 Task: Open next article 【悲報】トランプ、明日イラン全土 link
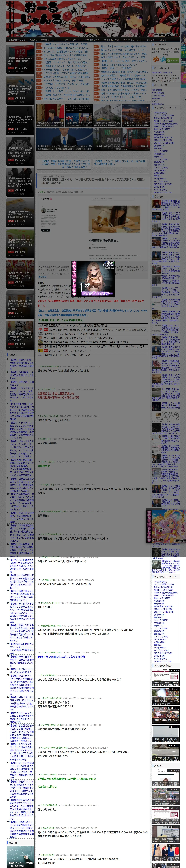click(120, 163)
